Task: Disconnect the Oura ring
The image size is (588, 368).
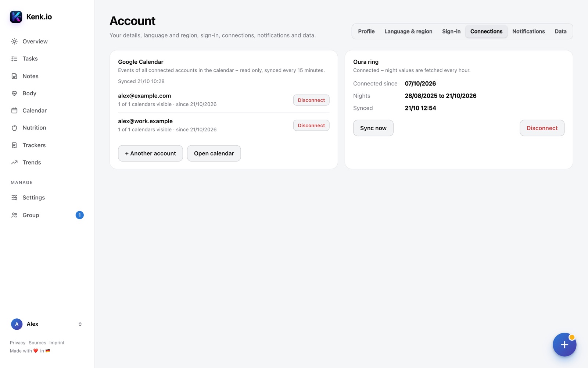Action: (542, 128)
